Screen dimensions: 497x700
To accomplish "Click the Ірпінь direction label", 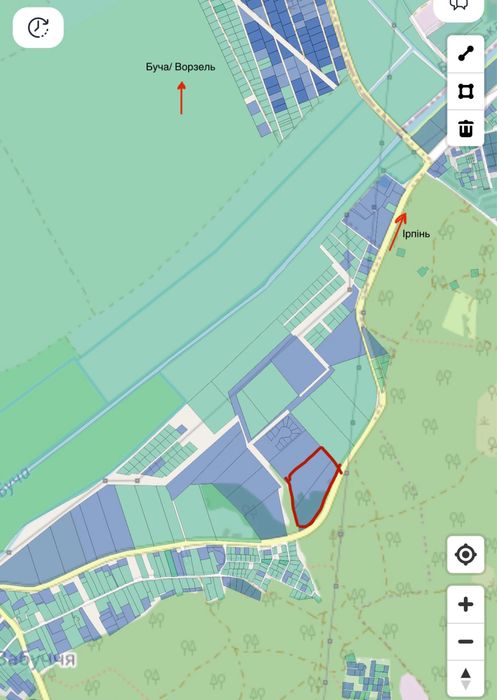I will pos(416,234).
